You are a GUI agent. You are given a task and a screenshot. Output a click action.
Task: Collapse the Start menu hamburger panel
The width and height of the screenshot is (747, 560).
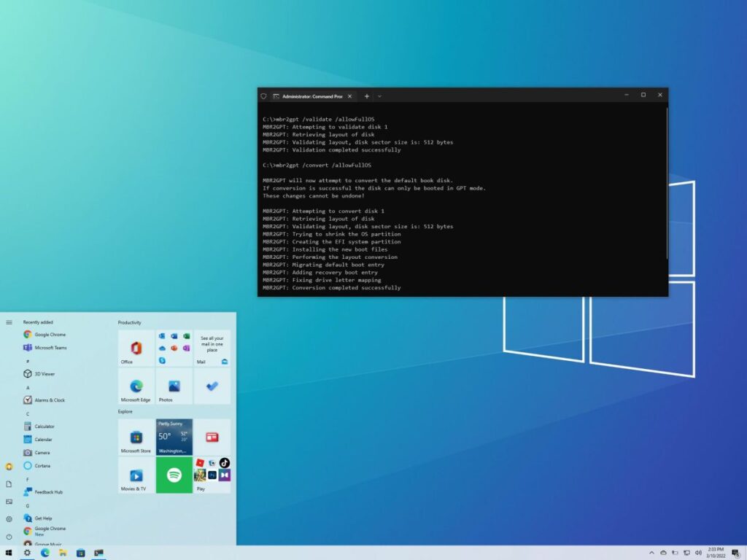click(9, 322)
